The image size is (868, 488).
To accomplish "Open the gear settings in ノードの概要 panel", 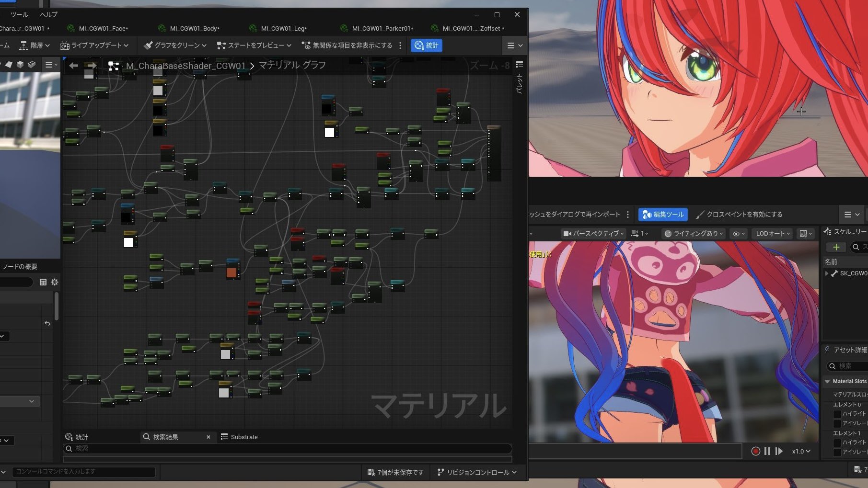I will click(55, 282).
